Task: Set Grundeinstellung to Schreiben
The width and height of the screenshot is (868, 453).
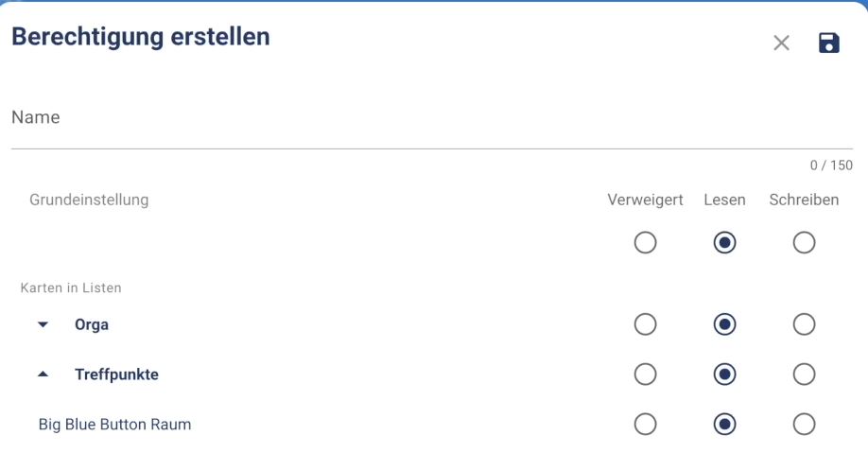Action: pos(804,243)
